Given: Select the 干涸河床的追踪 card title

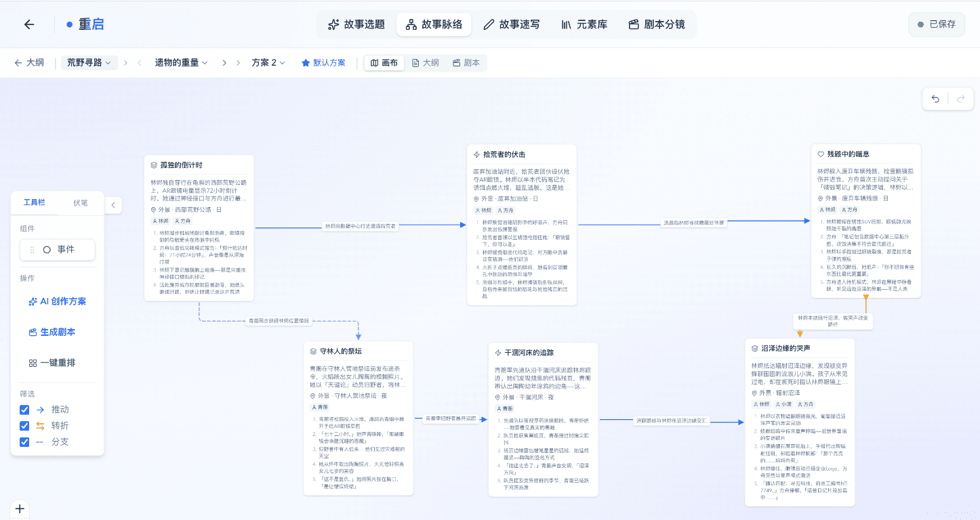Looking at the screenshot, I should 529,353.
